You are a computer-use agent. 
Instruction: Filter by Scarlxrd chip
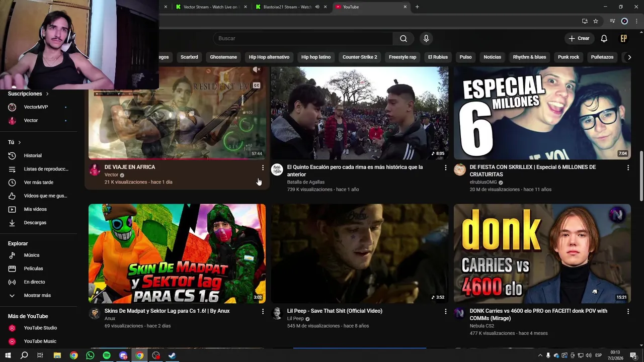point(189,57)
